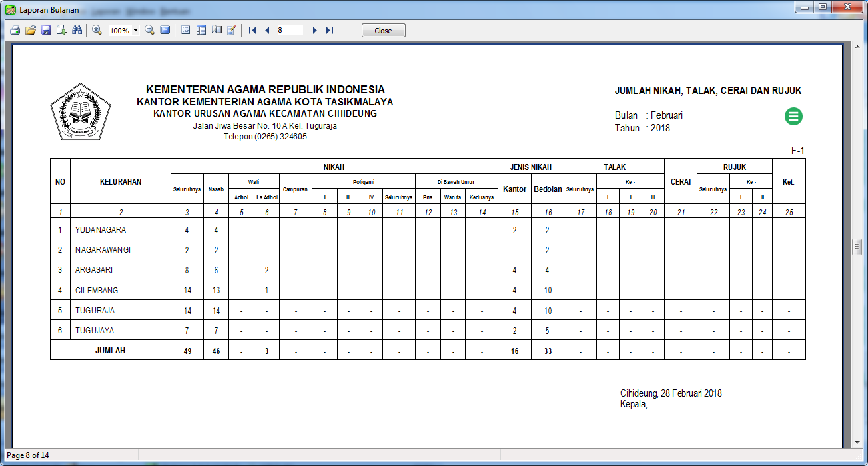Jump to the last page of report
Screen dimensions: 868x466
click(x=329, y=29)
